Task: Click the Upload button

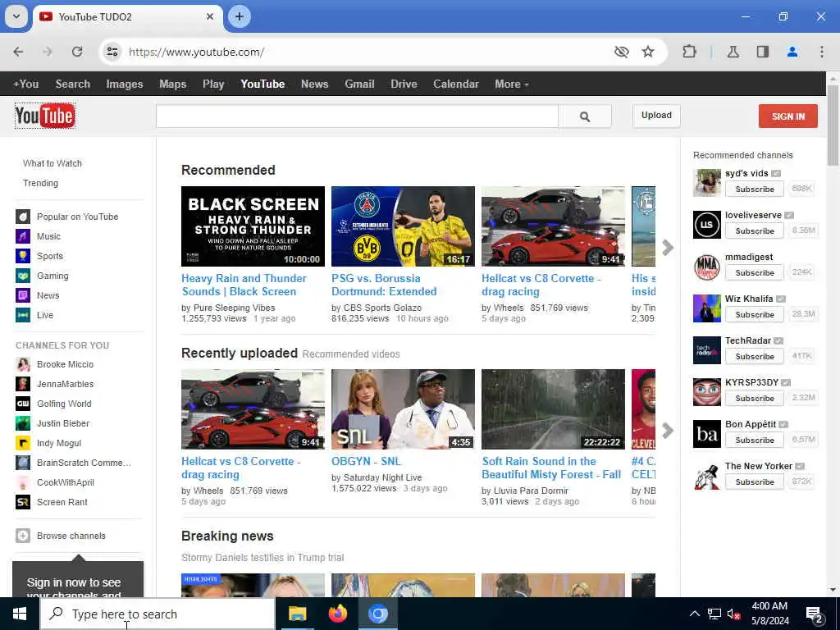Action: (x=656, y=116)
